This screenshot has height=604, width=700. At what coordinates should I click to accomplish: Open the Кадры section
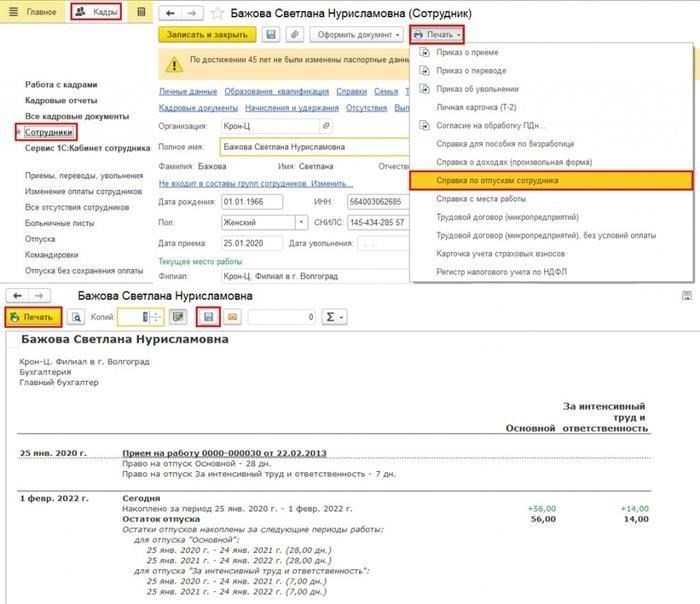tap(96, 12)
